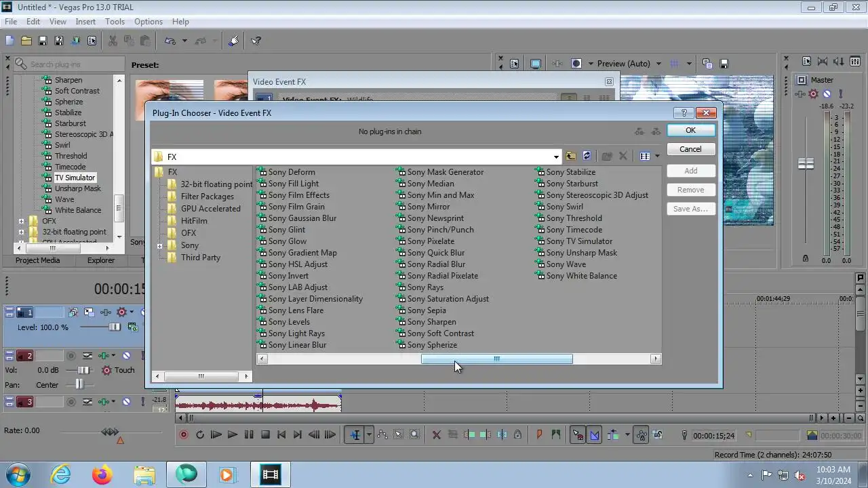Image resolution: width=868 pixels, height=488 pixels.
Task: Open the Options menu
Action: coord(148,22)
